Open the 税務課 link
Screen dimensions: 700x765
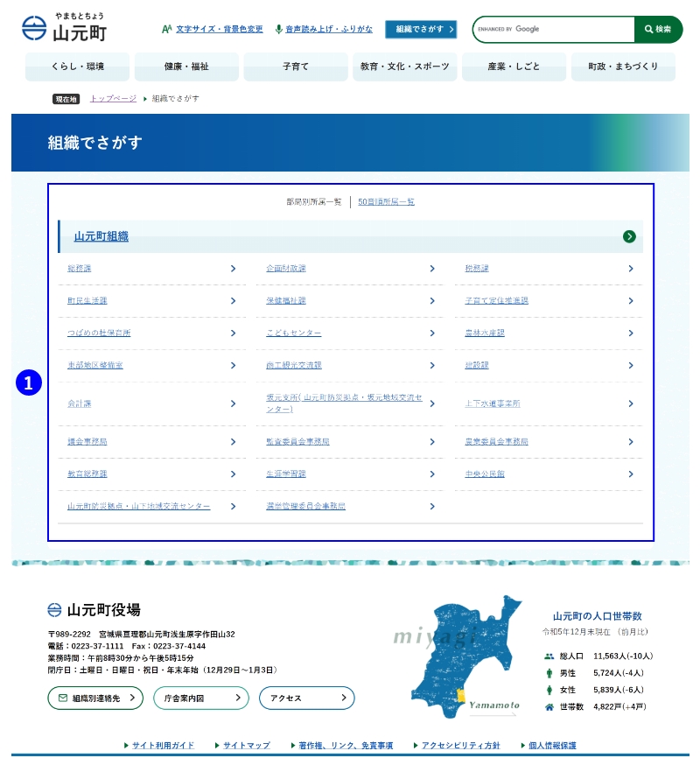477,269
